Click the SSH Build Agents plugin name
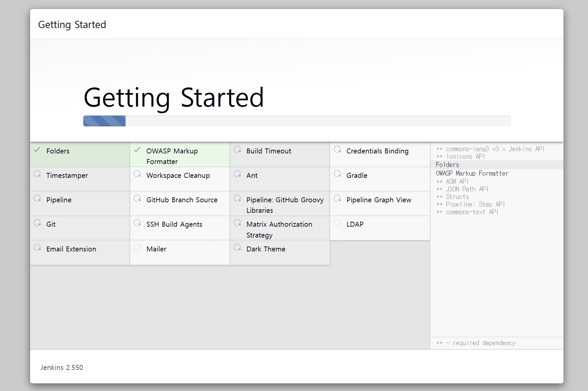 point(174,224)
